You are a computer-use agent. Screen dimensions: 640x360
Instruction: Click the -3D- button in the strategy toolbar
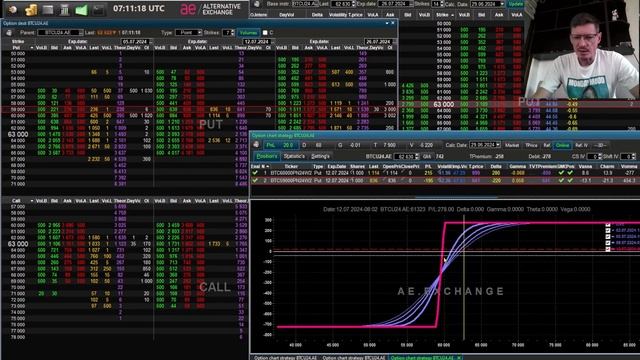[600, 145]
